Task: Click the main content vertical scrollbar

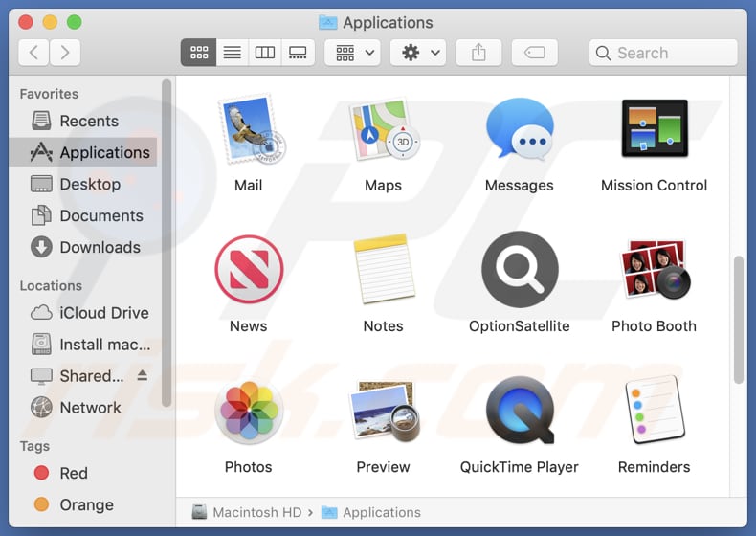Action: (738, 321)
